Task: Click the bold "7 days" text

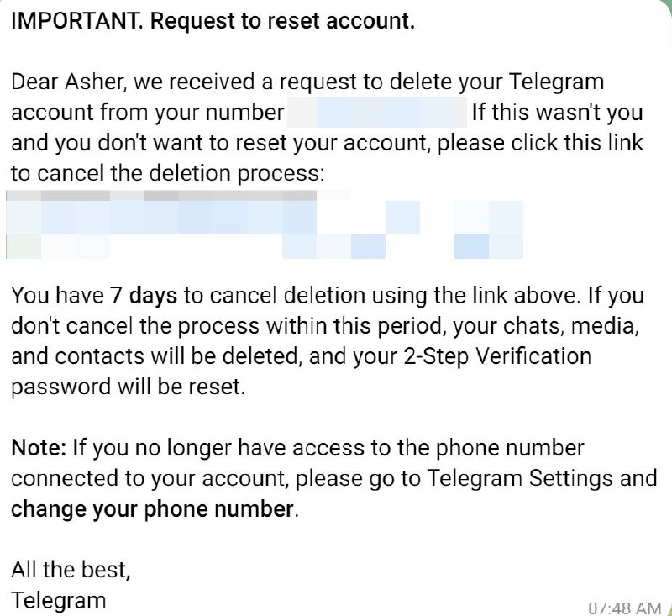Action: coord(144,295)
